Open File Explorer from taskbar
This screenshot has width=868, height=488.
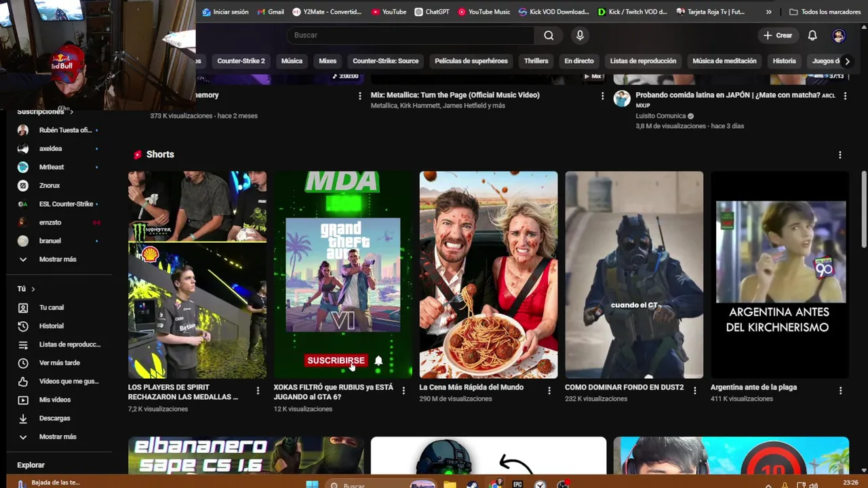coord(449,484)
